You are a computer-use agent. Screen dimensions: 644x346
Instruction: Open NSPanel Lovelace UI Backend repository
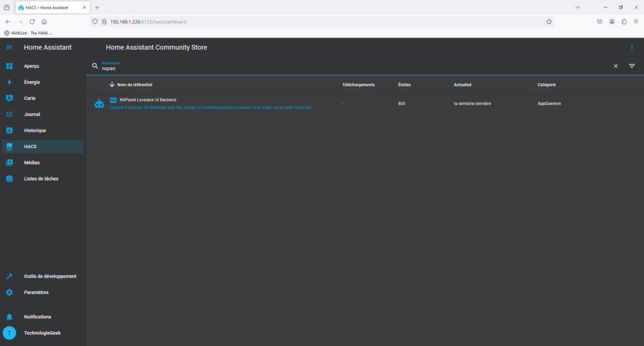tap(148, 100)
